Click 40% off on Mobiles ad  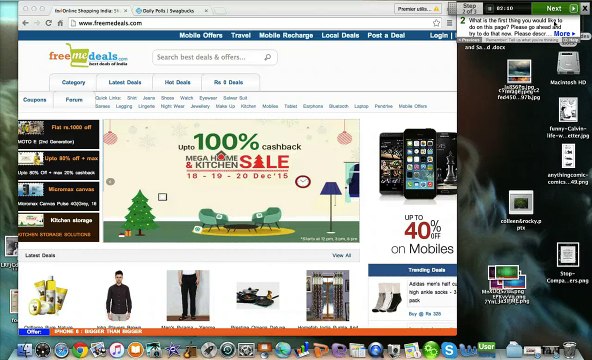point(417,192)
